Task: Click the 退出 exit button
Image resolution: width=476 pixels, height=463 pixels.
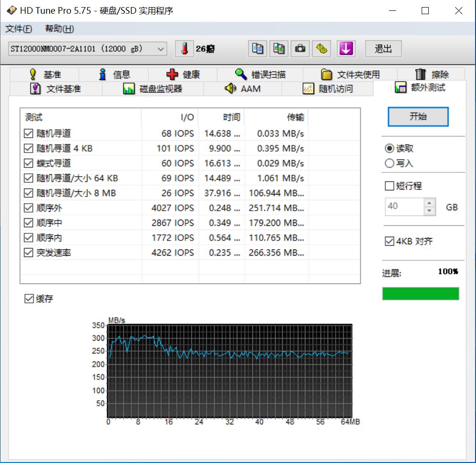Action: (x=383, y=48)
